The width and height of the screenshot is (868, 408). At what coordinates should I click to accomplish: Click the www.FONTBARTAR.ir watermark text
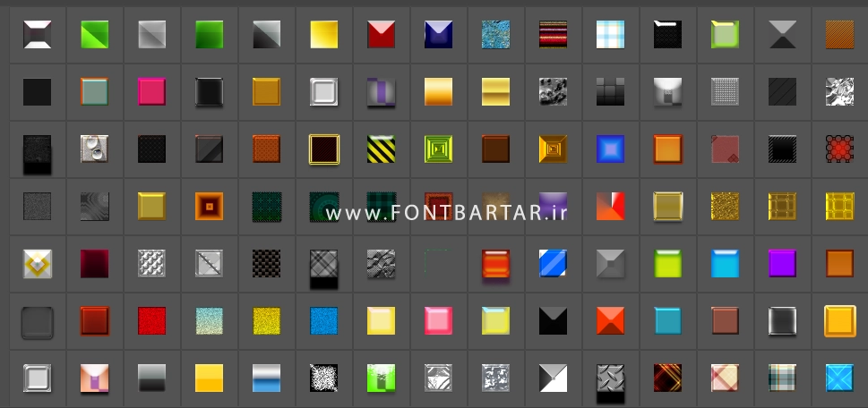[x=448, y=213]
